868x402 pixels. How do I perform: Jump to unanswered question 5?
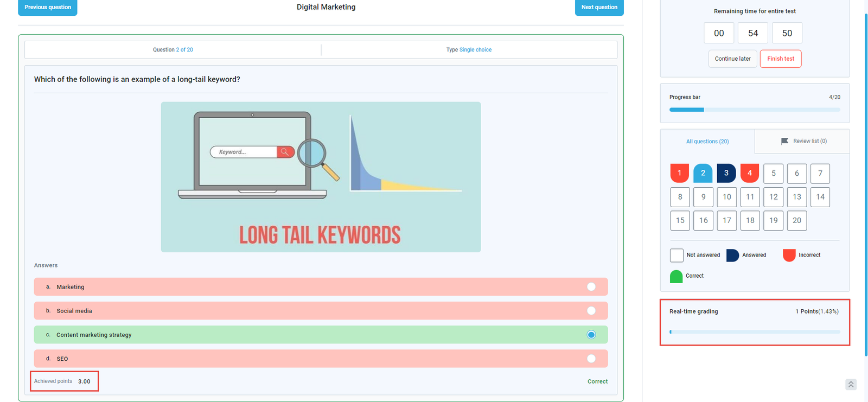[773, 174]
